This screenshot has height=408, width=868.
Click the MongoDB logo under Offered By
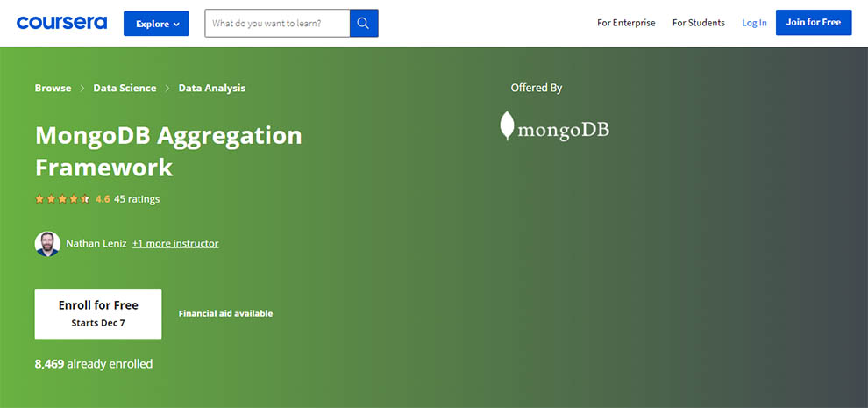point(555,125)
